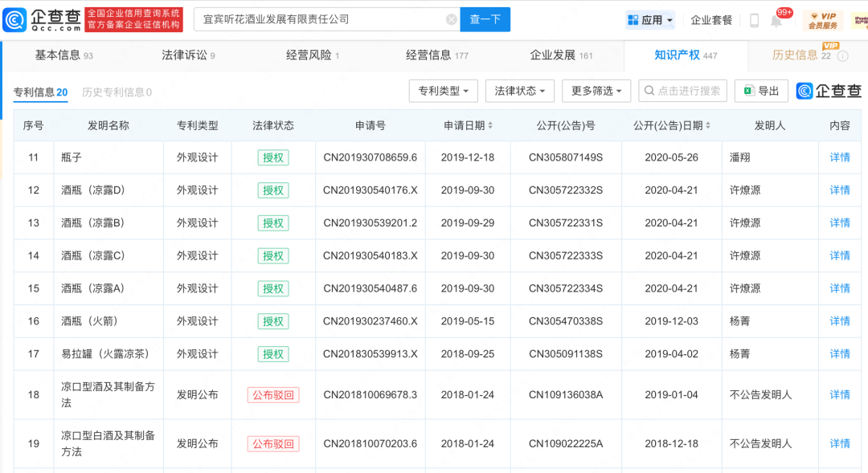Expand the 法律状态 filter dropdown
The width and height of the screenshot is (868, 473).
click(x=520, y=91)
